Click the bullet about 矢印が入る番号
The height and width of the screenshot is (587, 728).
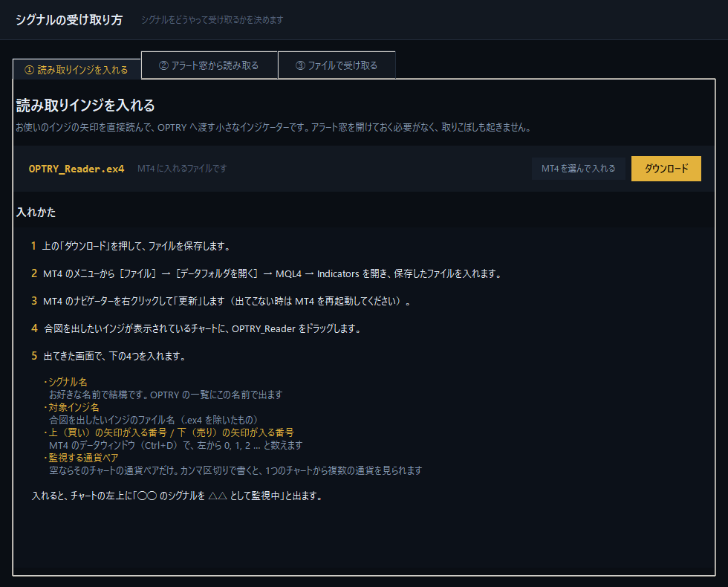point(169,432)
